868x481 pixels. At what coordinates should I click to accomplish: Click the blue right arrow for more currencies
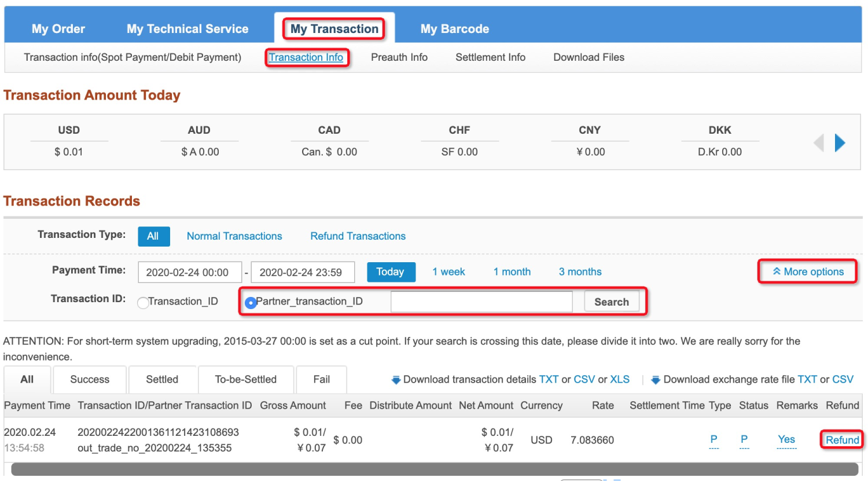[840, 142]
